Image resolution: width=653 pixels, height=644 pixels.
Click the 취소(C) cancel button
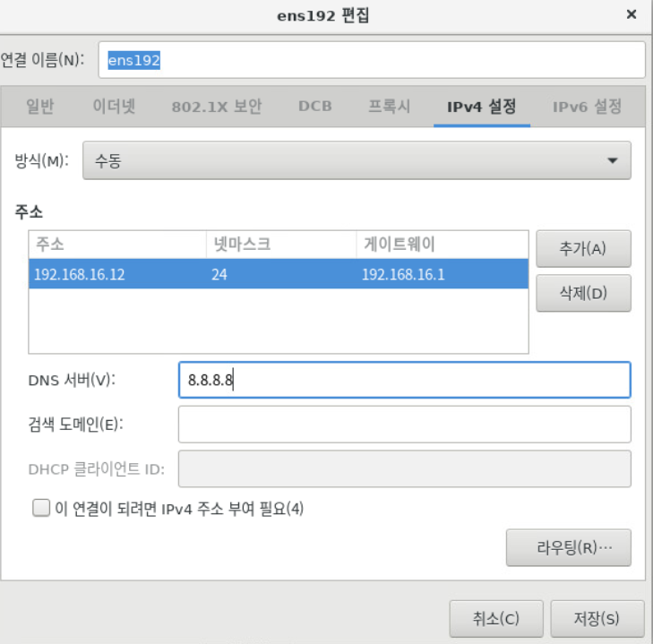(496, 619)
